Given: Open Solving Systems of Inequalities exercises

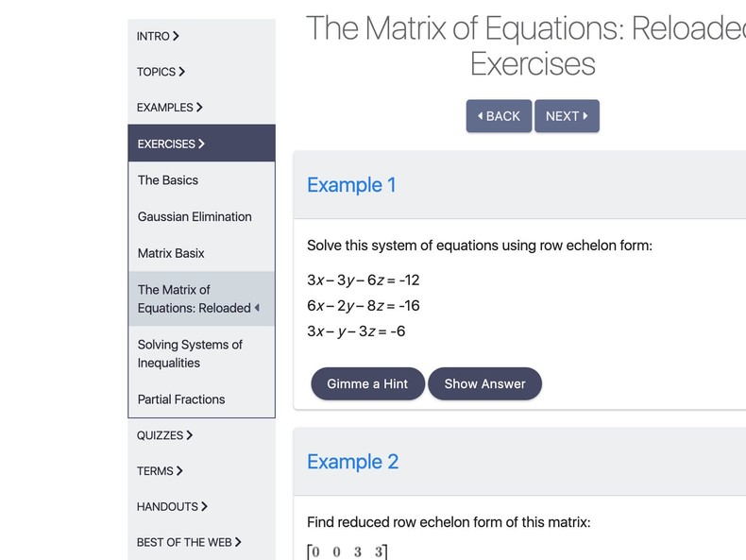Looking at the screenshot, I should 190,353.
